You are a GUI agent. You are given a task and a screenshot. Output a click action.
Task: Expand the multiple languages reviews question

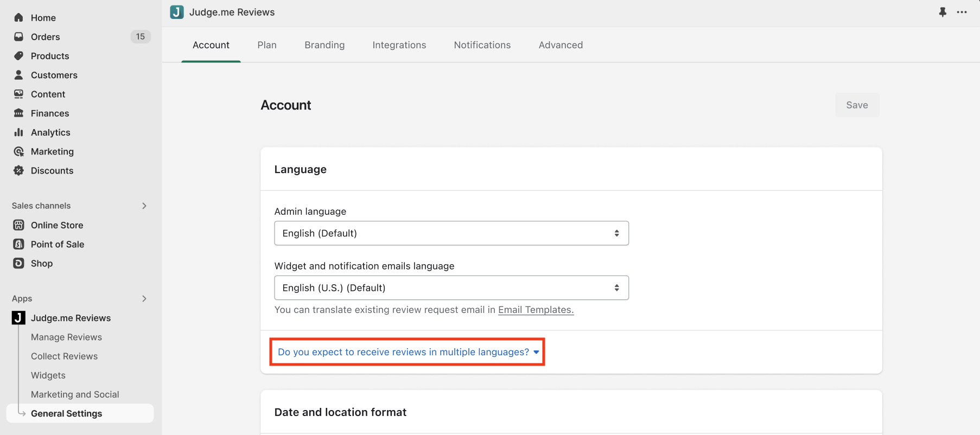[408, 352]
